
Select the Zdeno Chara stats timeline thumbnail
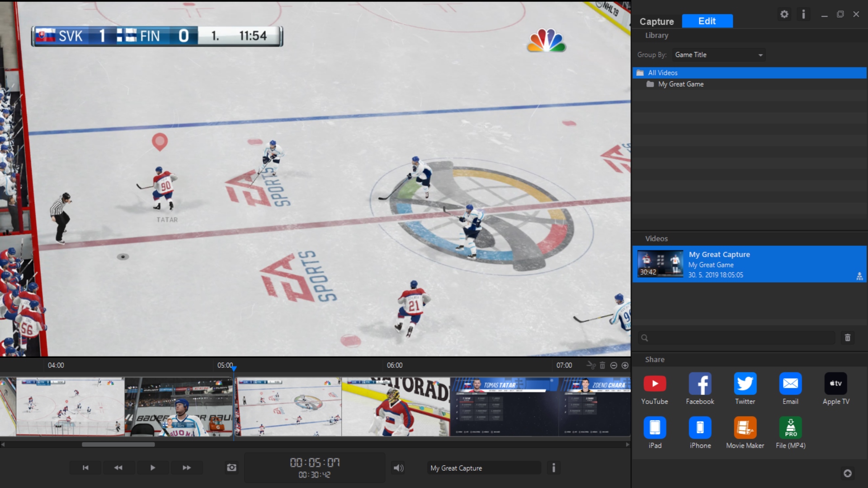(595, 407)
